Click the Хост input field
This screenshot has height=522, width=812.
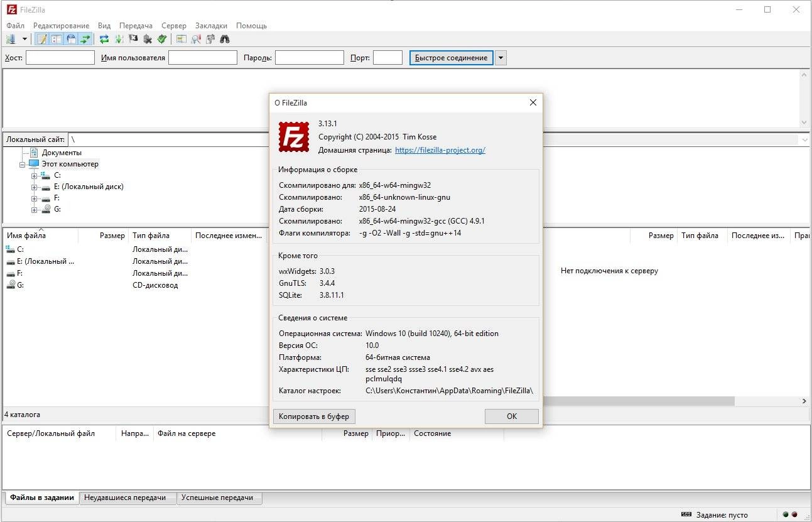pyautogui.click(x=60, y=58)
